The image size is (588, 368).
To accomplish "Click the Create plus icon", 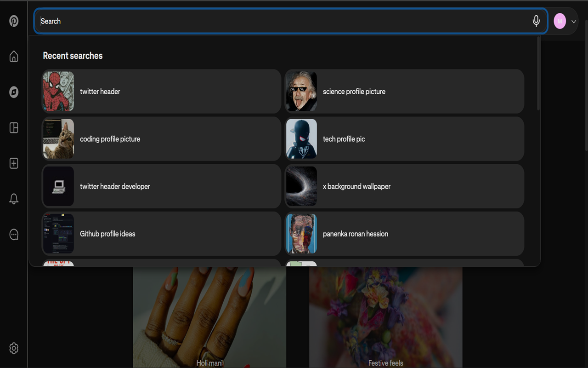I will pos(14,163).
